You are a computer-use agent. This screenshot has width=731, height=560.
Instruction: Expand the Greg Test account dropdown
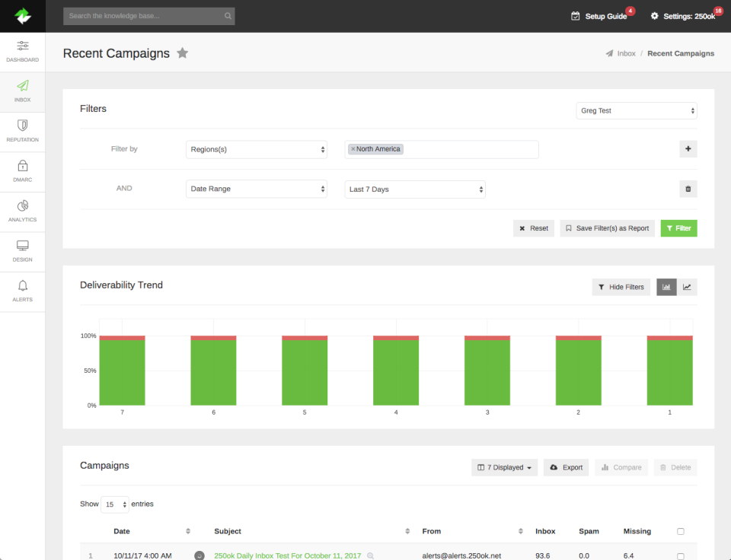(x=637, y=111)
